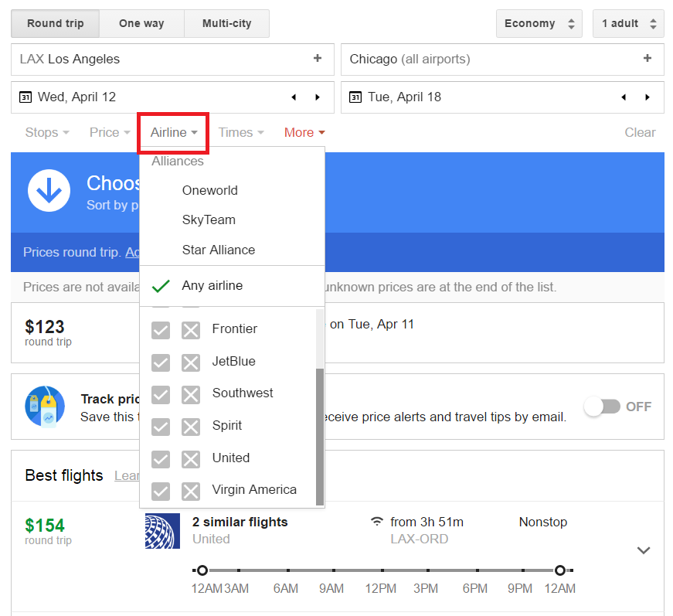Select the One way tab
The height and width of the screenshot is (616, 673).
point(141,24)
